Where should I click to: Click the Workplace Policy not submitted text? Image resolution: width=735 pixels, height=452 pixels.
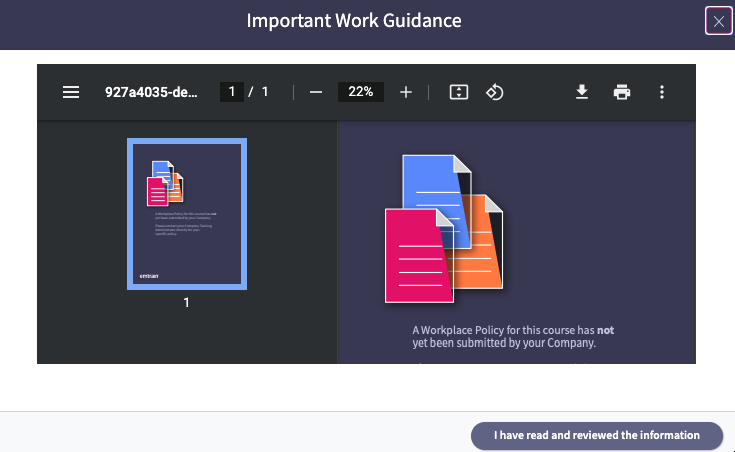pos(513,337)
